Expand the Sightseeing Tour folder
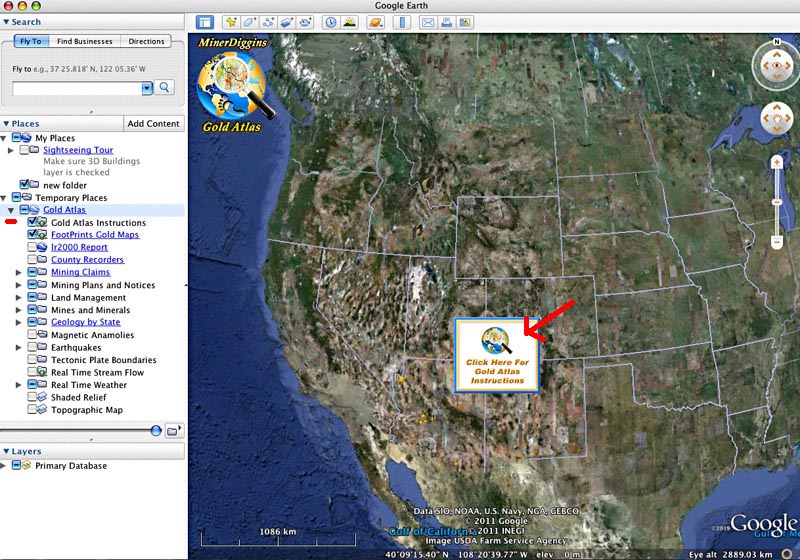Viewport: 800px width, 560px height. 11,150
